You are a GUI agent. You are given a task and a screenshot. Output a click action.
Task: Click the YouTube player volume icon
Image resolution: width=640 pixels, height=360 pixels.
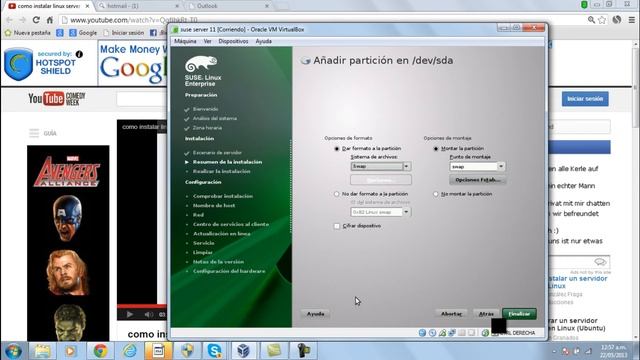[x=149, y=314]
